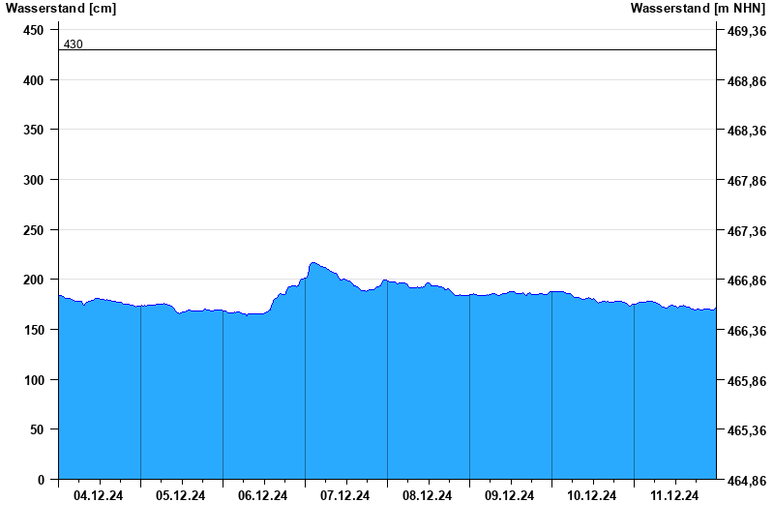Click the 04.12.24 date label
The height and width of the screenshot is (532, 774).
click(x=99, y=496)
